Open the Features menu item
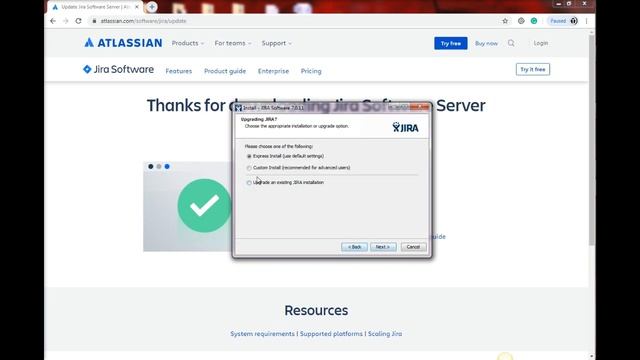The height and width of the screenshot is (360, 640). coord(178,71)
